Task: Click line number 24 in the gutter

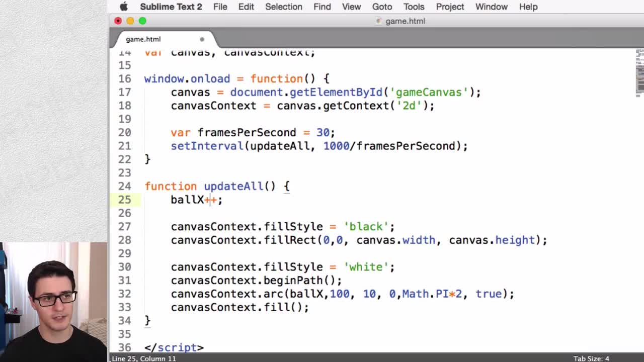Action: tap(124, 187)
